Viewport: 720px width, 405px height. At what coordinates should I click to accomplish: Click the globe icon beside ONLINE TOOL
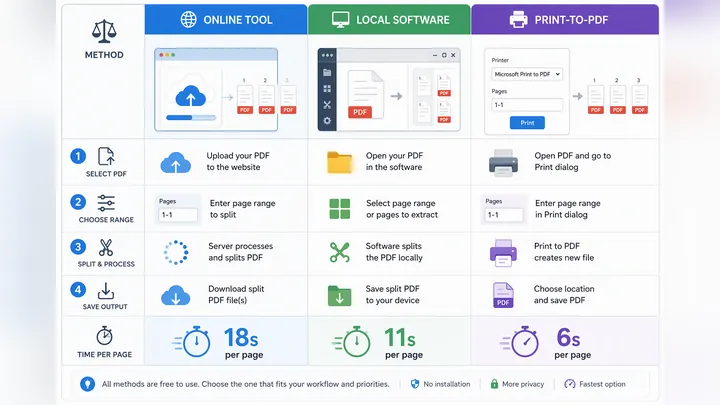(x=188, y=19)
